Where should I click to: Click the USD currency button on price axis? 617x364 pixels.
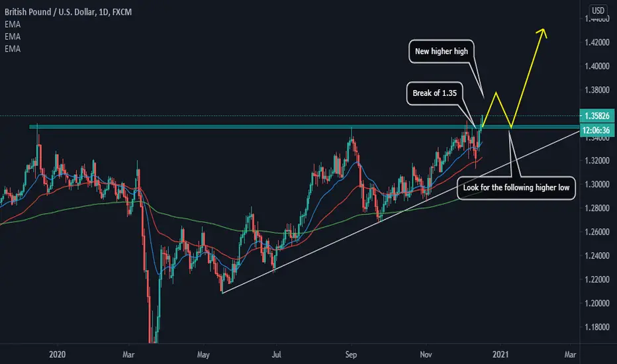coord(598,11)
